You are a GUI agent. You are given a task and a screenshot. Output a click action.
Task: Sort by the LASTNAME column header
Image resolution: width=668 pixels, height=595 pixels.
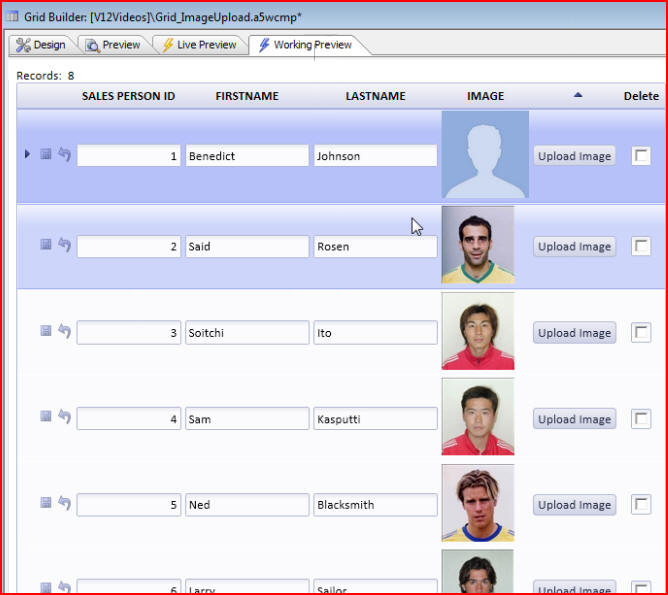tap(375, 96)
